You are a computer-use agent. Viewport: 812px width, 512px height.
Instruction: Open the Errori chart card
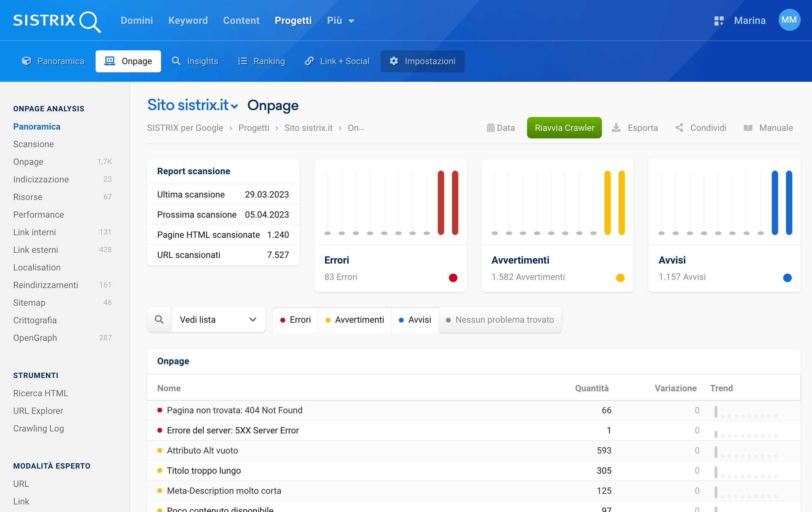pyautogui.click(x=391, y=225)
